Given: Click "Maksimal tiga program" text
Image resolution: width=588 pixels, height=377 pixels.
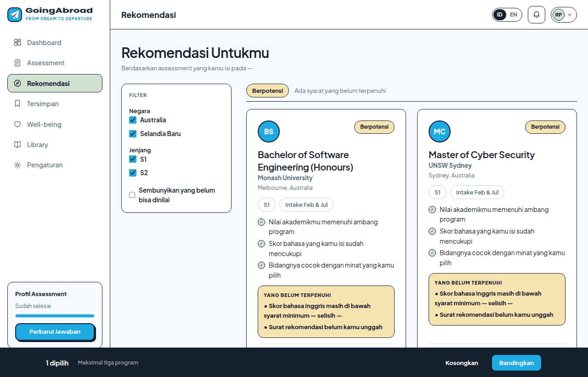Looking at the screenshot, I should pos(108,363).
